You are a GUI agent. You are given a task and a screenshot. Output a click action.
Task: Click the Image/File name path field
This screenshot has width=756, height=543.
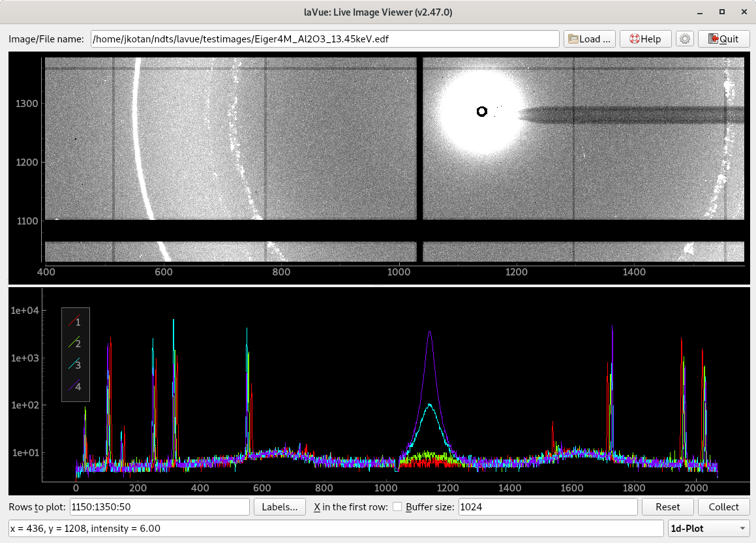pos(325,39)
